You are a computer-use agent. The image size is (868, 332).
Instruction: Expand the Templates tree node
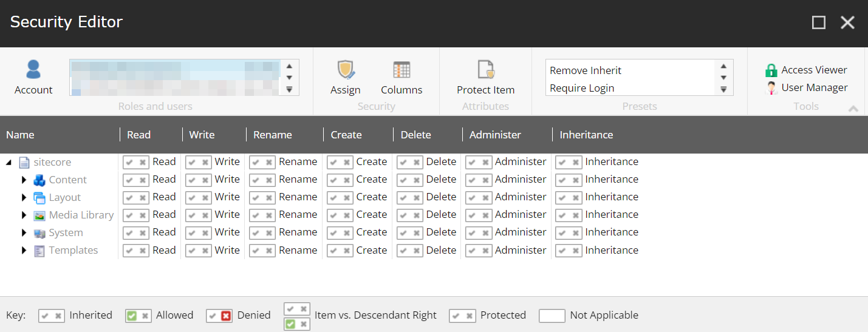[x=24, y=250]
